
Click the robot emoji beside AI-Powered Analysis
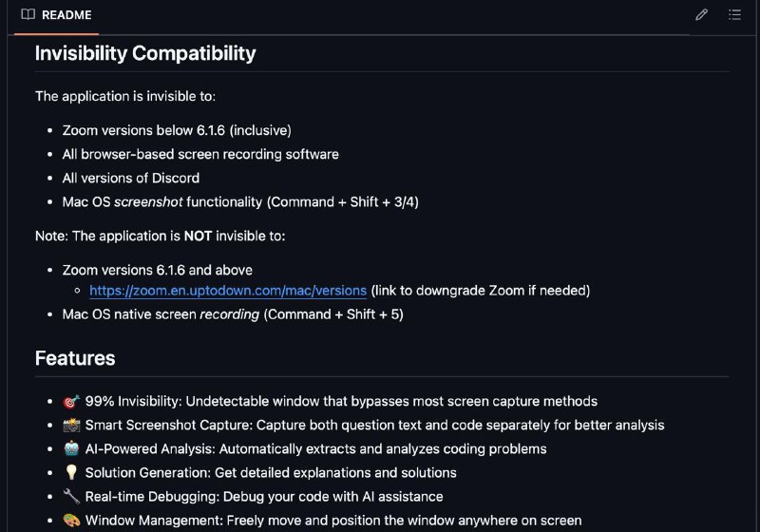pos(71,448)
